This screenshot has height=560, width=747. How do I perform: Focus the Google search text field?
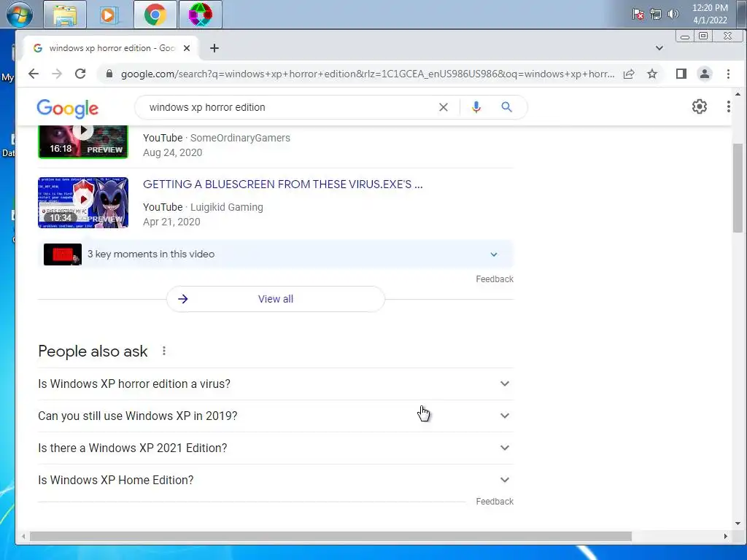tap(290, 107)
